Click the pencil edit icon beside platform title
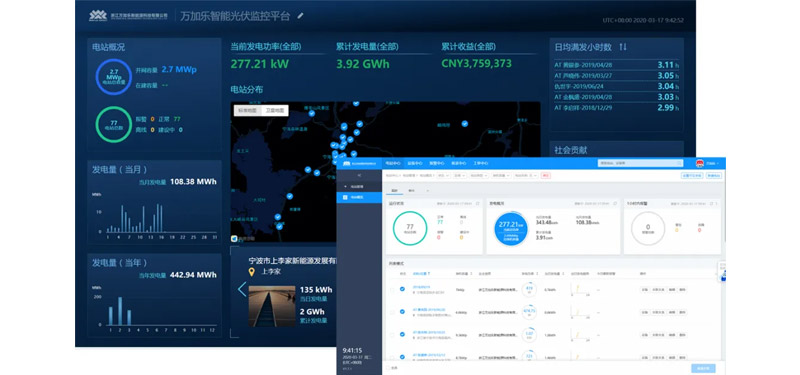This screenshot has height=375, width=800. 301,16
